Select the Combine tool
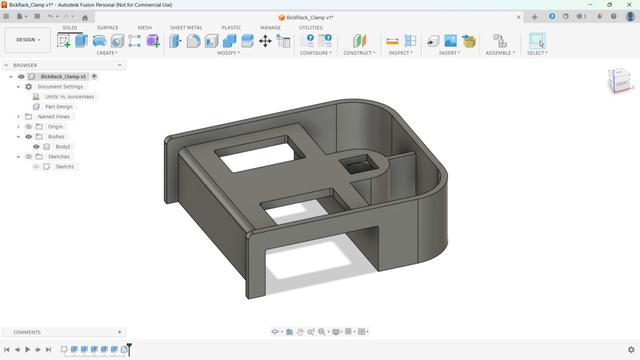The image size is (640, 360). click(x=229, y=41)
